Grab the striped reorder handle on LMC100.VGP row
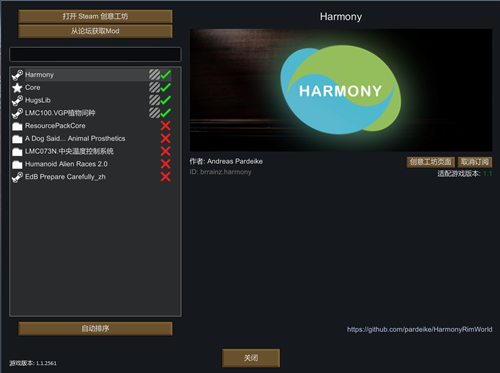The width and height of the screenshot is (500, 373). (x=154, y=113)
